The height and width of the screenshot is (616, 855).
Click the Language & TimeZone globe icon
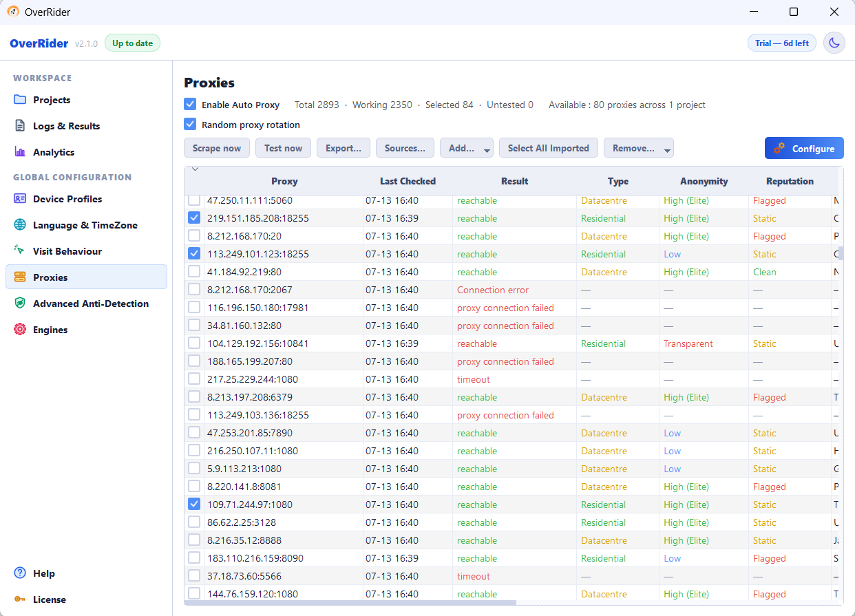[20, 225]
